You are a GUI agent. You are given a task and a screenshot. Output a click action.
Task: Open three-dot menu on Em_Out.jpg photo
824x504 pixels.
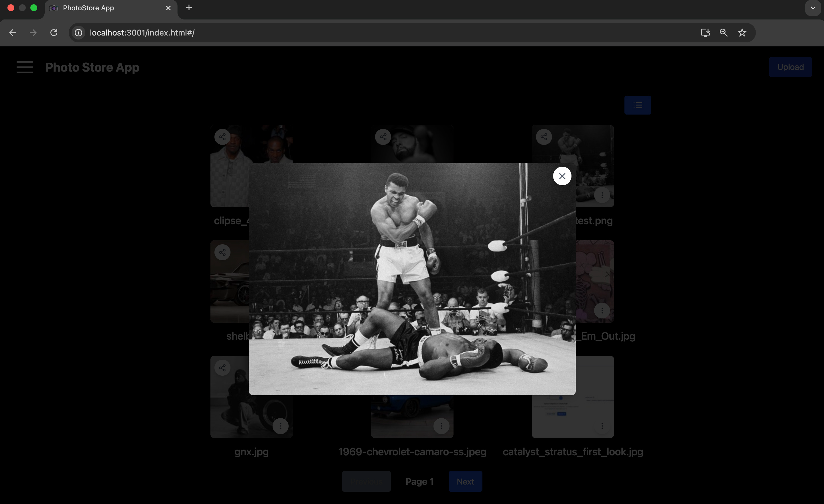602,310
